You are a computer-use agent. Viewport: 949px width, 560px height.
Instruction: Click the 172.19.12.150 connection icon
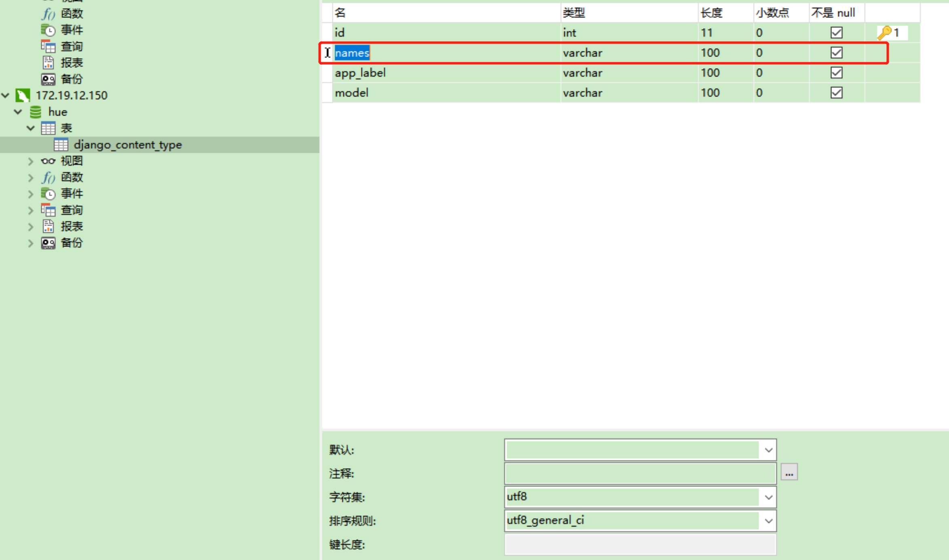pos(23,95)
